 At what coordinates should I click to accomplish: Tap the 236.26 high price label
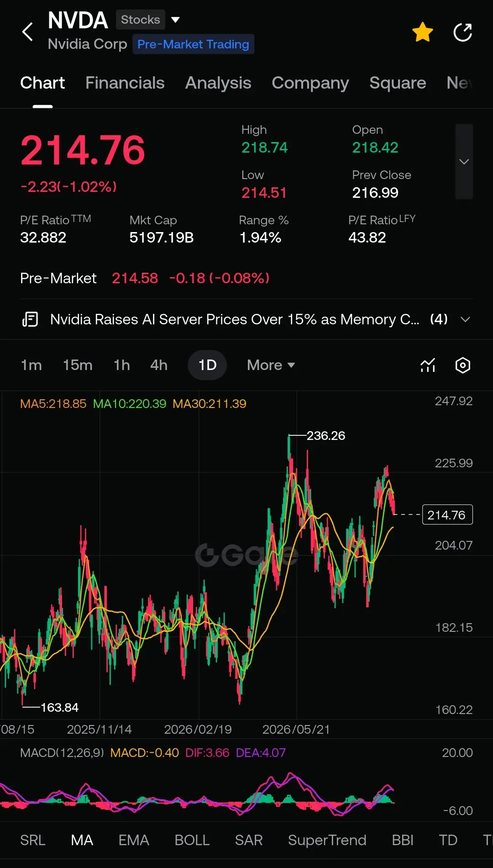tap(326, 436)
